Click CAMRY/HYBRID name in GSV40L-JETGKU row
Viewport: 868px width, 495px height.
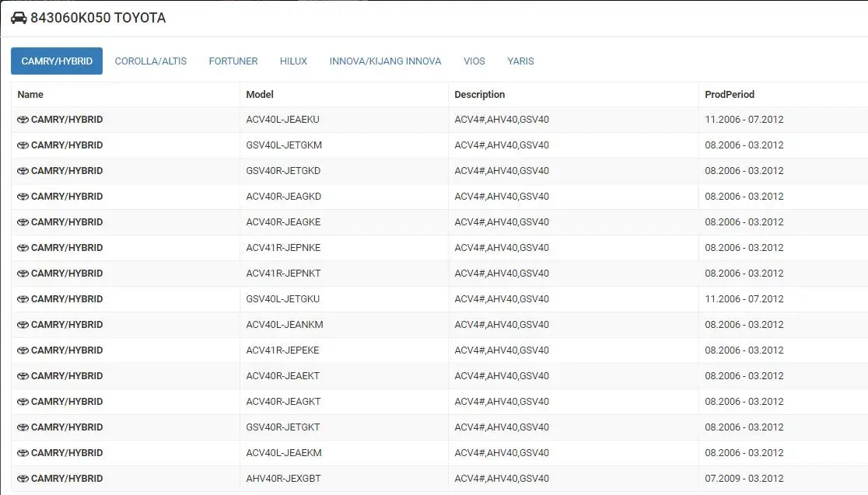(67, 299)
